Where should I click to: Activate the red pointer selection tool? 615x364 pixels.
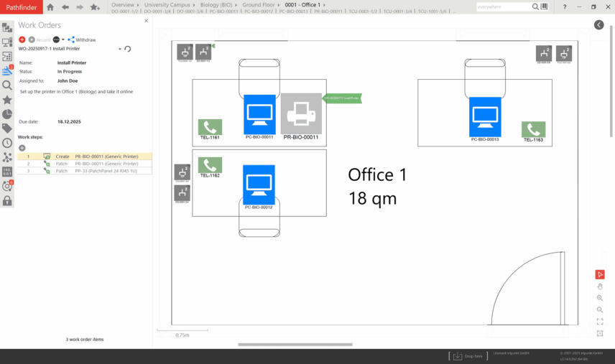(x=600, y=274)
